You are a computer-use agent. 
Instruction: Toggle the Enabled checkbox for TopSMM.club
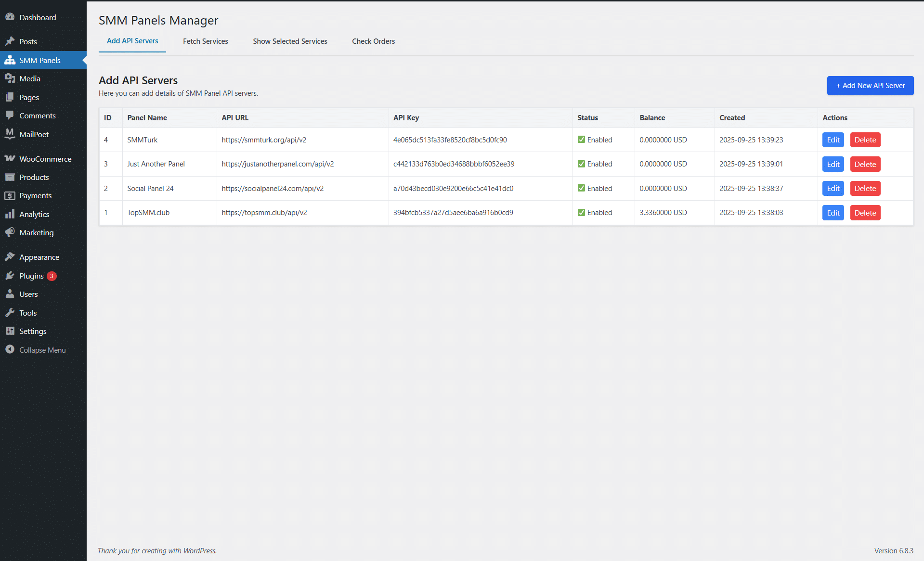coord(581,213)
